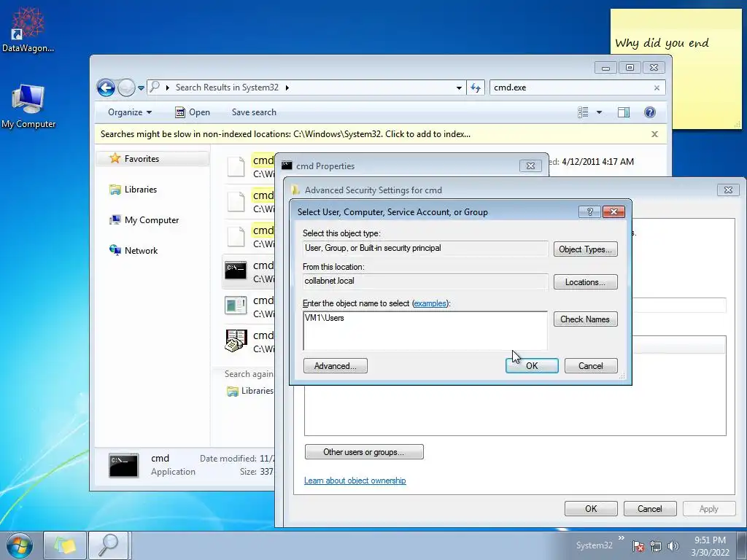Open search magnifier taskbar button
Screen dimensions: 747x560
pyautogui.click(x=109, y=545)
